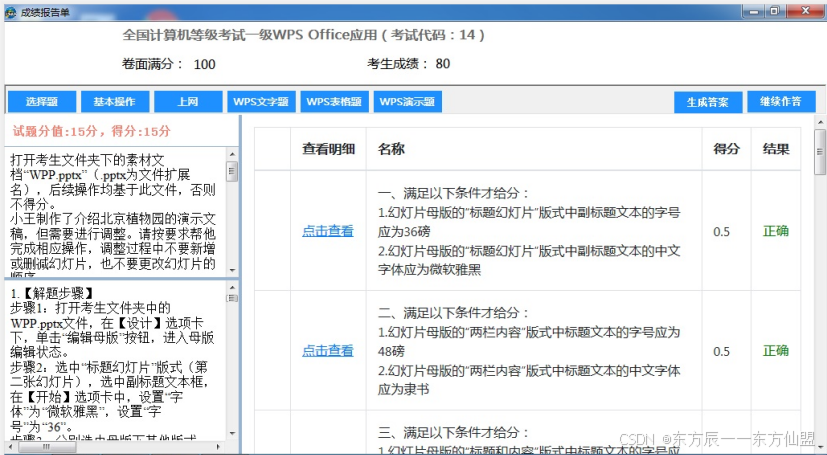
Task: Click score 0.5 in row 二
Action: pyautogui.click(x=722, y=352)
